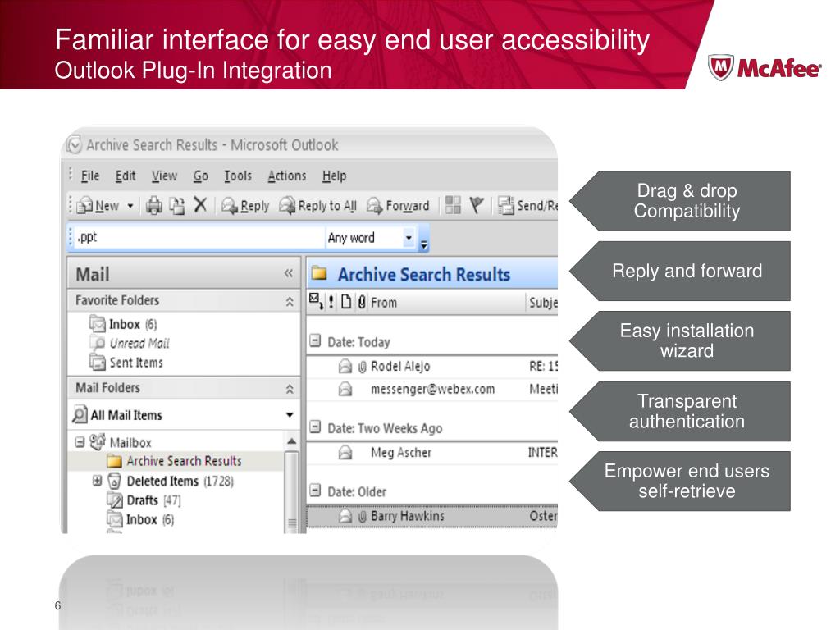Open the View menu
840x630 pixels.
point(164,176)
